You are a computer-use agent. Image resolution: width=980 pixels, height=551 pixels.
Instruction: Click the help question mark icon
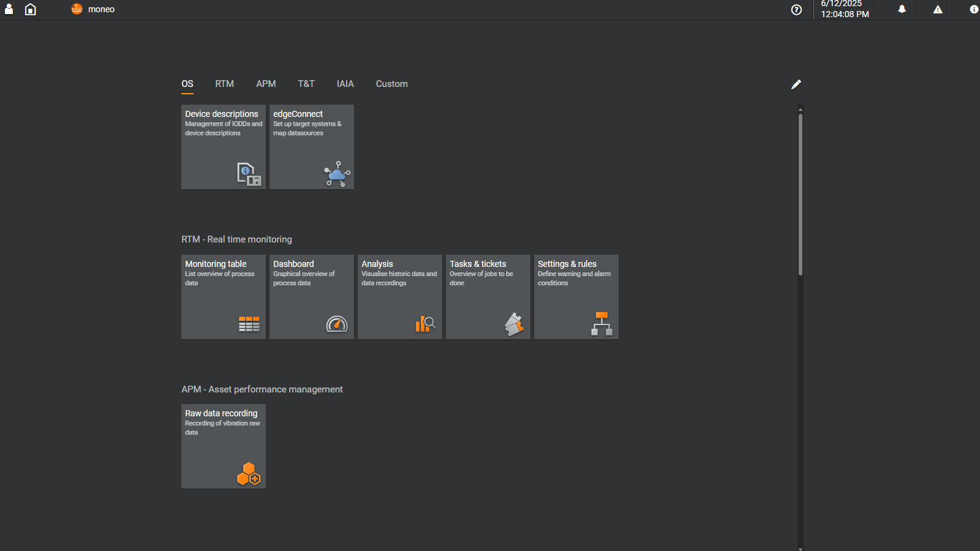(796, 9)
